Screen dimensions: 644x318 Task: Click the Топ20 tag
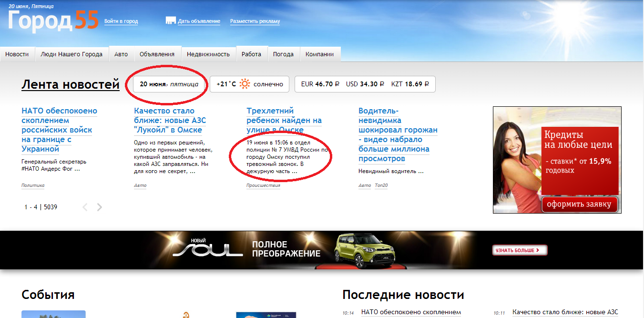(x=381, y=185)
